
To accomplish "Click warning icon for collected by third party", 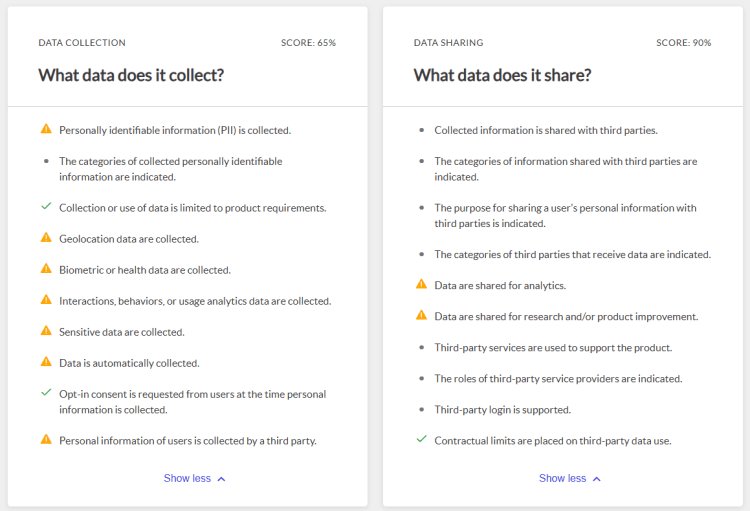I will click(x=45, y=439).
